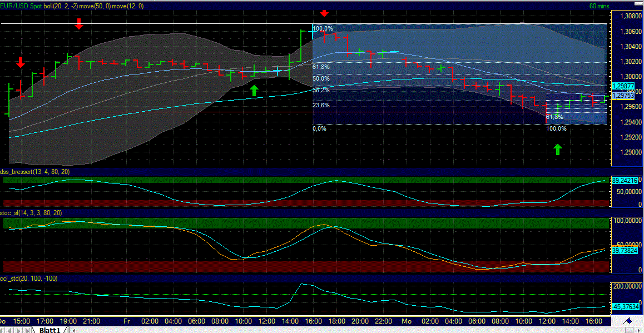Click the first-sheet navigation arrow bottom left
644x333 pixels.
(3, 329)
